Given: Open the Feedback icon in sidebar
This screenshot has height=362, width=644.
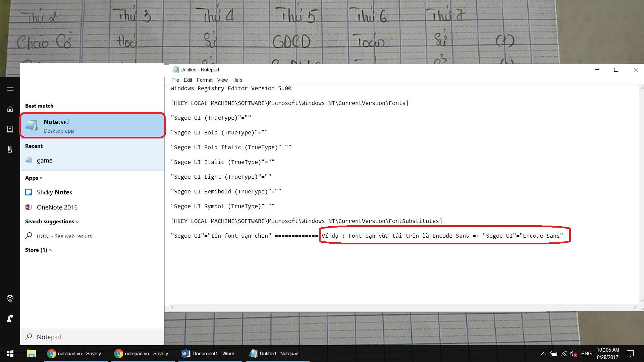Looking at the screenshot, I should tap(10, 318).
